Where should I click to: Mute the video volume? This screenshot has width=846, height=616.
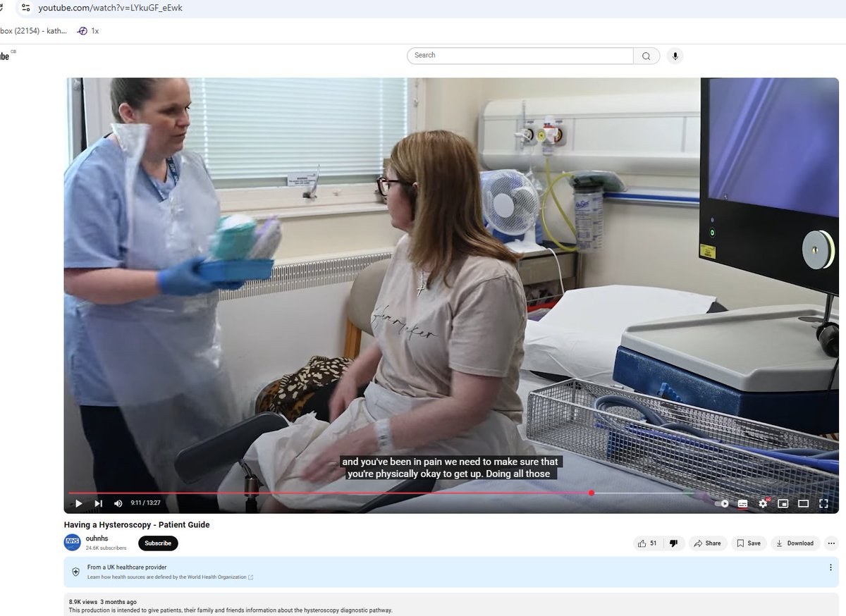118,503
